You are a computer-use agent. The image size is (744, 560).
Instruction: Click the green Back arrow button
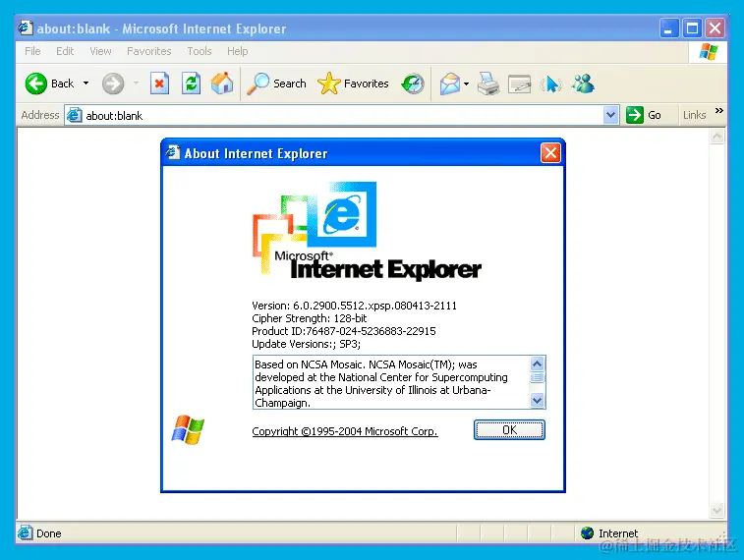click(x=36, y=84)
